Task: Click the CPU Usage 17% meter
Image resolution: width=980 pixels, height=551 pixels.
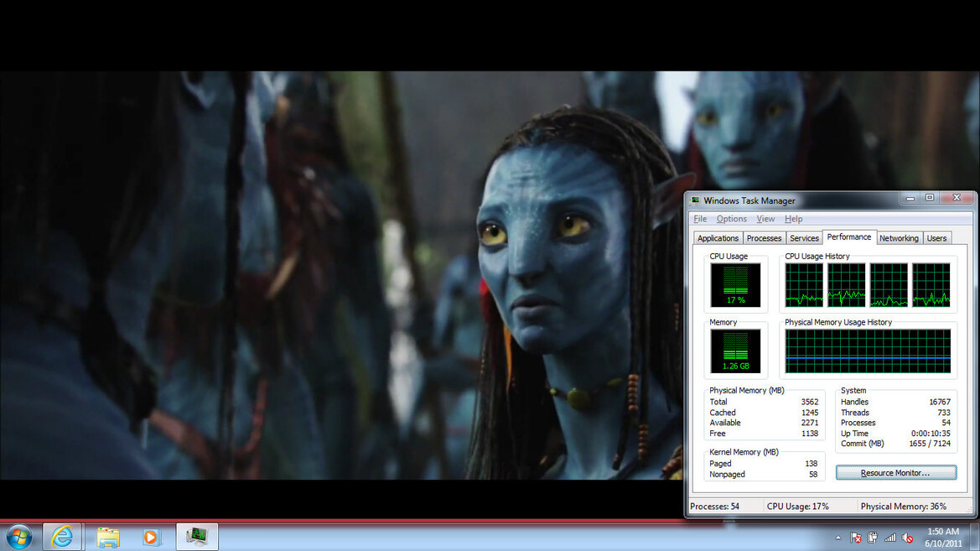Action: point(735,285)
